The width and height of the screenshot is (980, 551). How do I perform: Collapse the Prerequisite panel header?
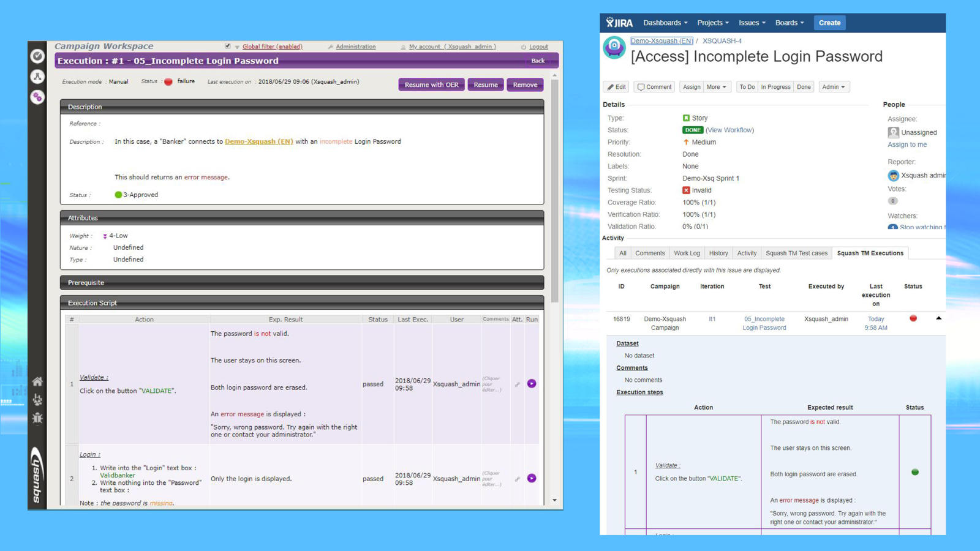point(302,283)
